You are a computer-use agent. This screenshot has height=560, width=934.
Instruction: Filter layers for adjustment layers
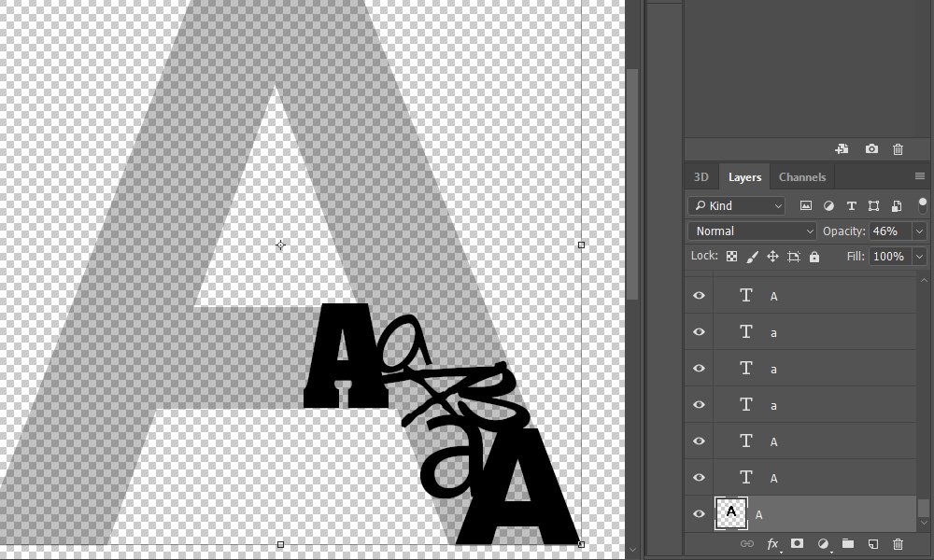(x=828, y=206)
